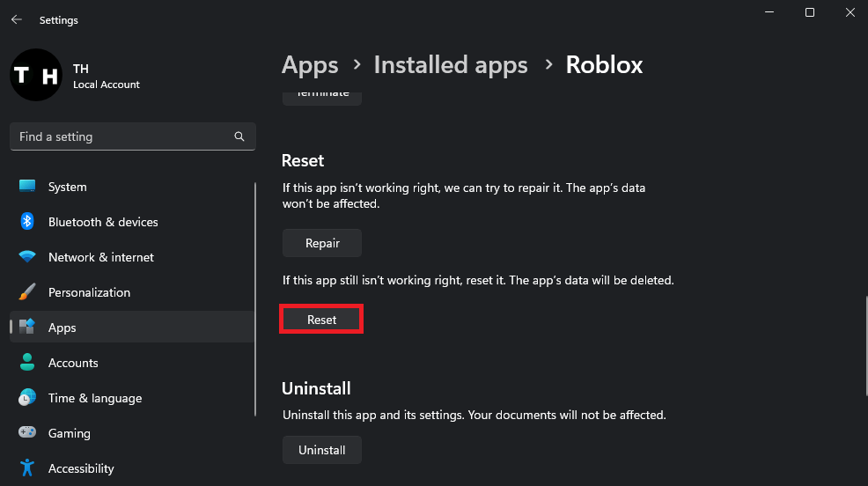Open Accessibility settings
868x486 pixels.
coord(132,468)
